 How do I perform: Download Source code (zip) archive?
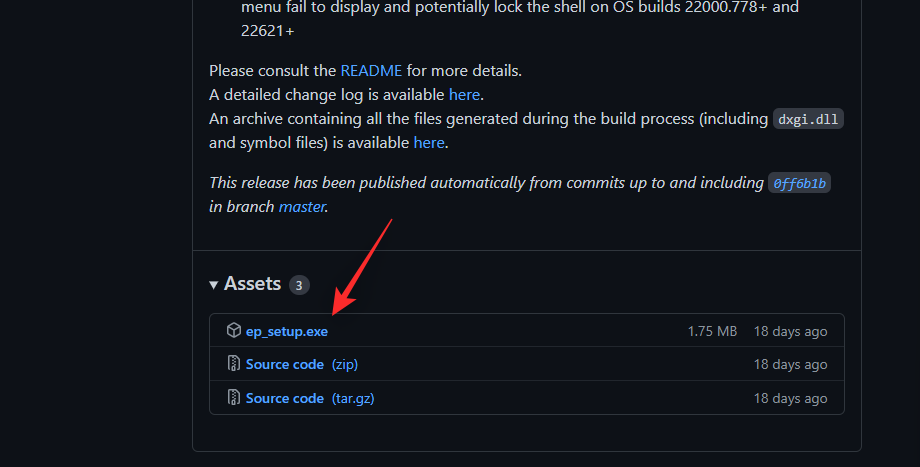(x=285, y=364)
